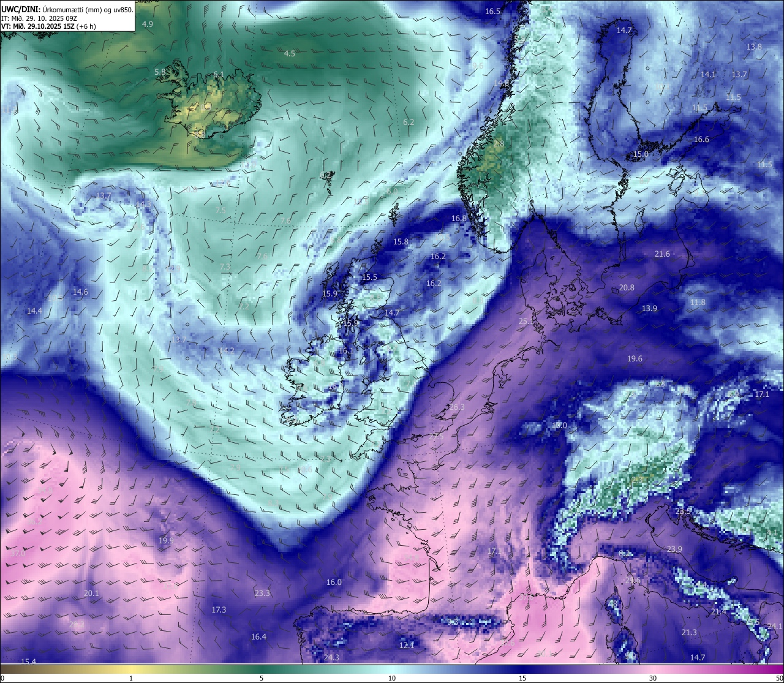784x683 pixels.
Task: Click the 24.3 value on the map
Action: [331, 658]
